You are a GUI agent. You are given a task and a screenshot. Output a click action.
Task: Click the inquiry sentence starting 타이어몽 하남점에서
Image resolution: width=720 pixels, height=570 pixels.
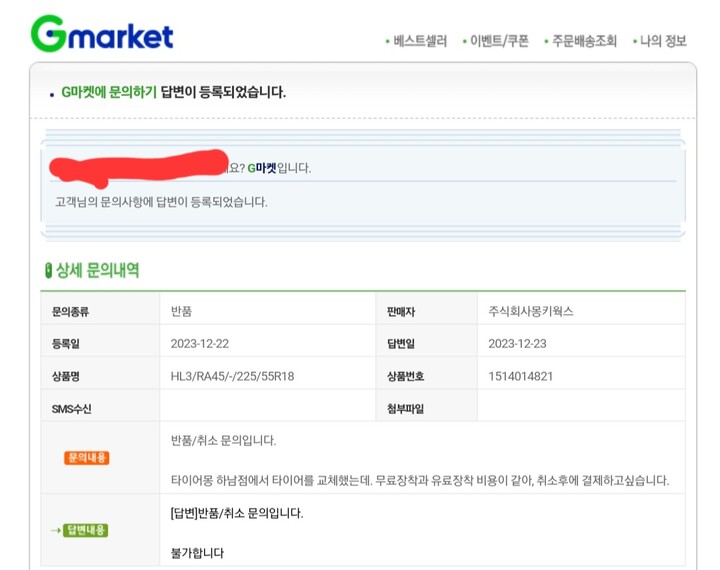coord(420,480)
